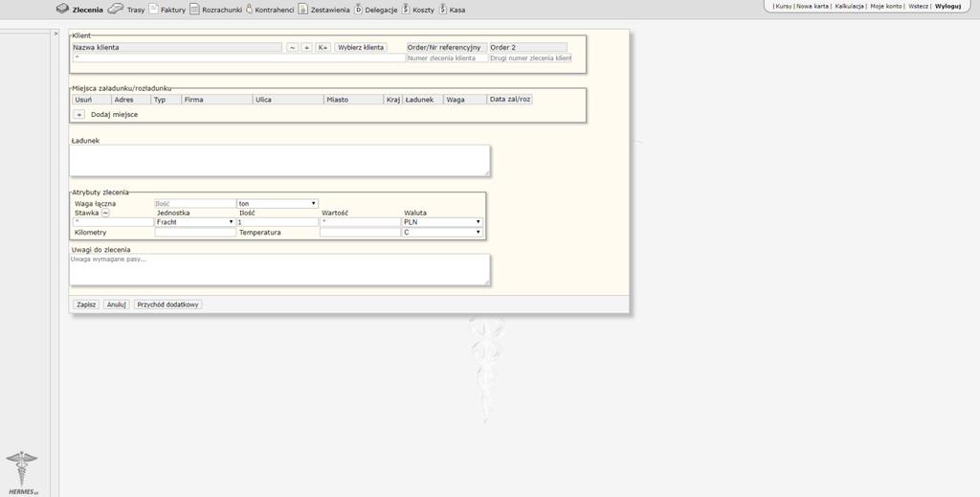Screen dimensions: 980x497
Task: Click the Drugi numer zlecenia klienta field
Action: coord(530,58)
